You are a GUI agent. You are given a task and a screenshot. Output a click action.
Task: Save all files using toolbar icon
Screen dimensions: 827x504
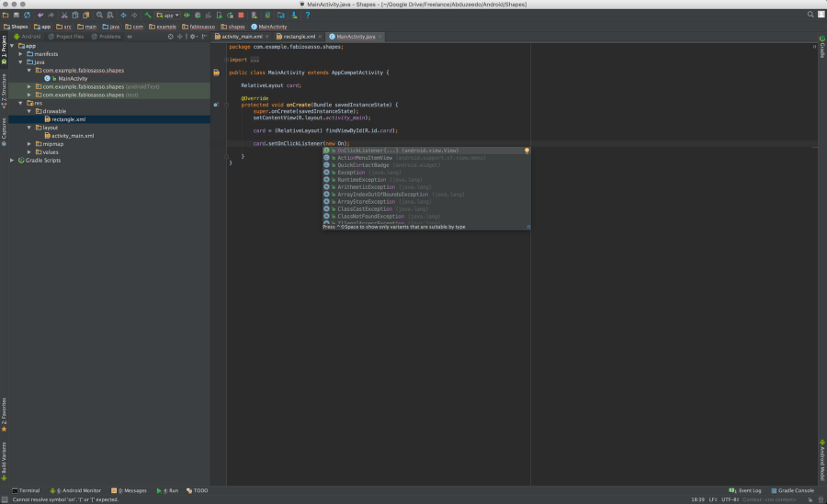(x=17, y=16)
